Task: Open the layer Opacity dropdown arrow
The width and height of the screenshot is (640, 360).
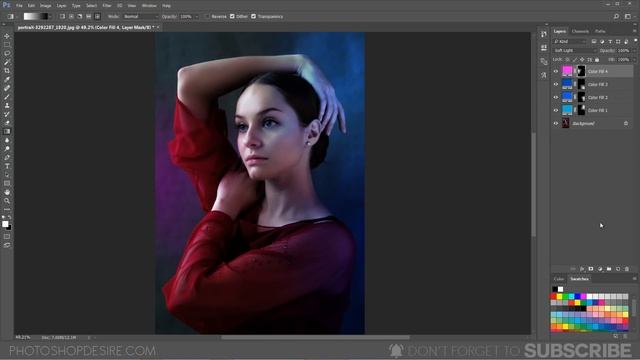Action: (634, 50)
